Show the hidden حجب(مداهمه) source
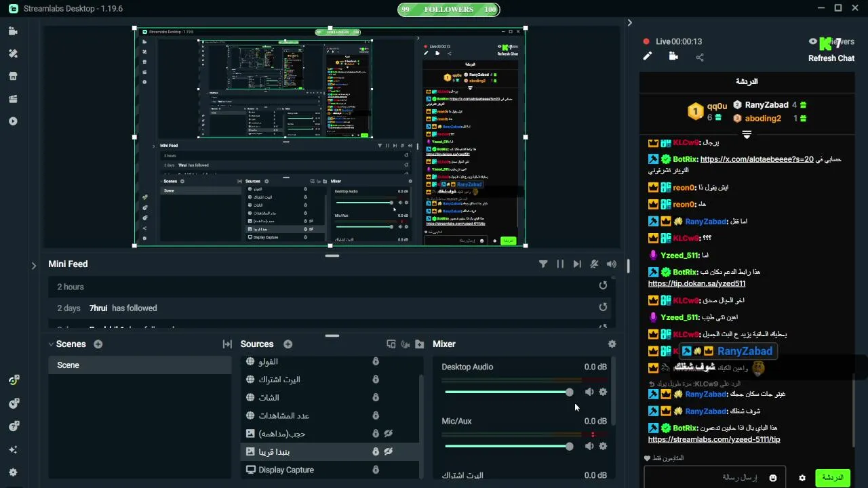The width and height of the screenshot is (868, 488). [x=389, y=434]
